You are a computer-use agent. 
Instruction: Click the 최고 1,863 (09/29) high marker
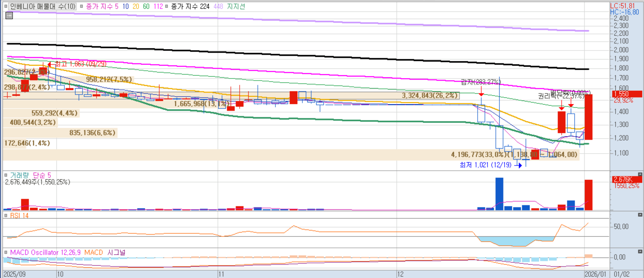pos(77,64)
